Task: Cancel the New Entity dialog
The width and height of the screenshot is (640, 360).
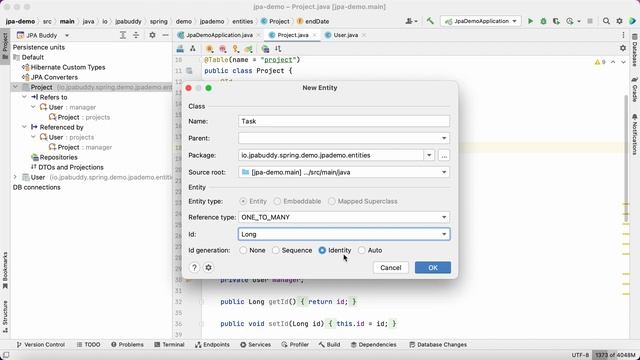Action: pos(391,268)
